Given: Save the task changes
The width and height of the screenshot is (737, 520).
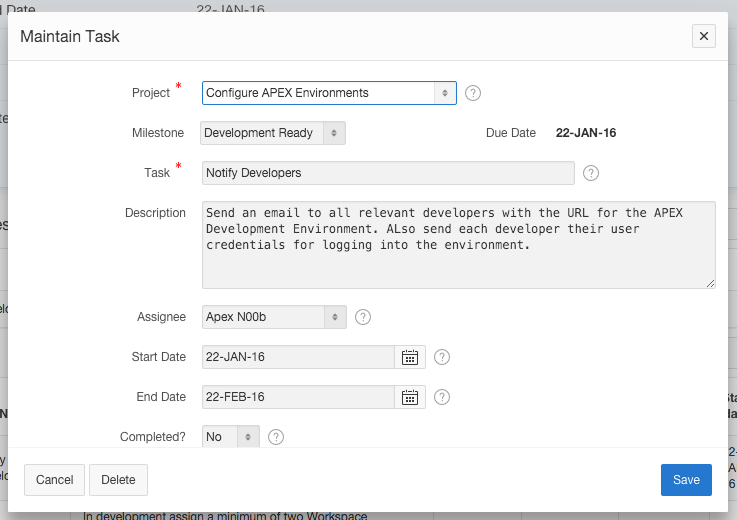Looking at the screenshot, I should click(686, 480).
